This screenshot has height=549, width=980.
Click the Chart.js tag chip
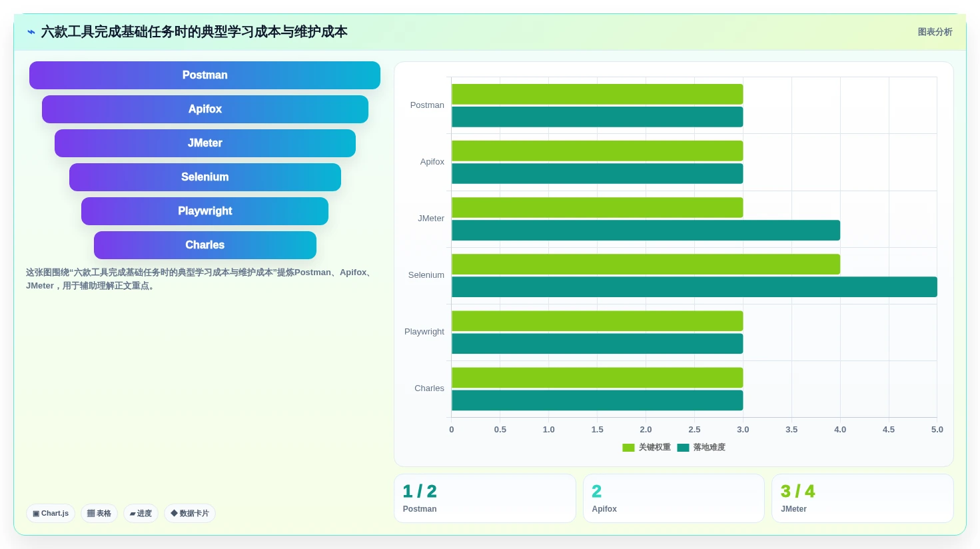(51, 513)
